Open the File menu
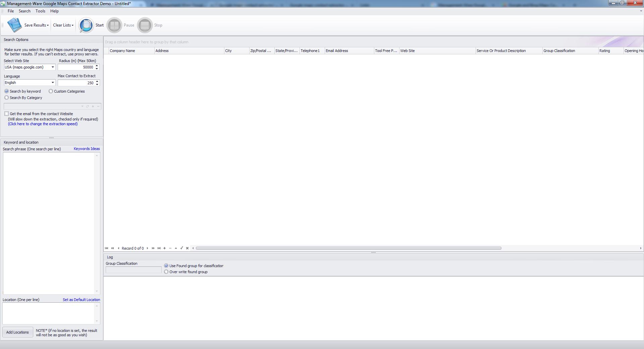This screenshot has width=644, height=349. (x=11, y=11)
